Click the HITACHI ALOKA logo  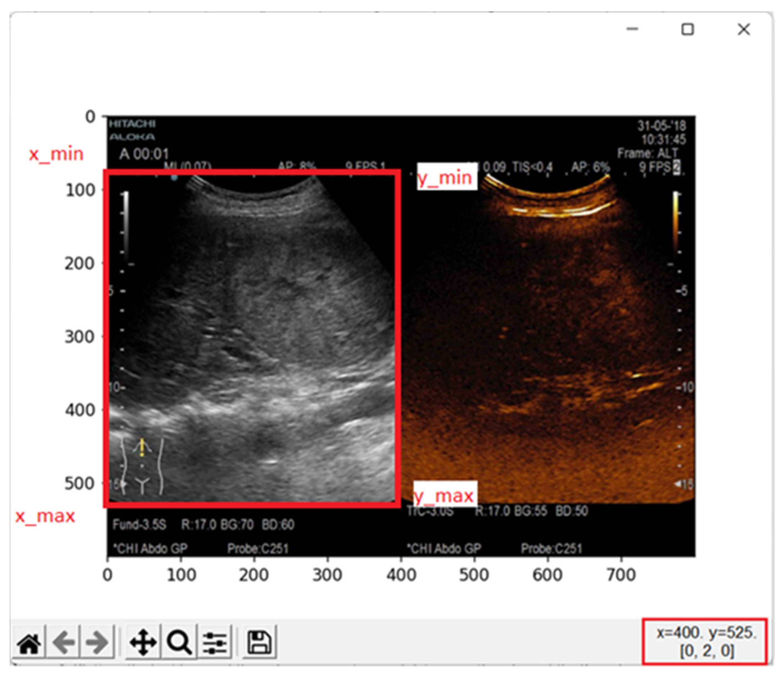[132, 130]
